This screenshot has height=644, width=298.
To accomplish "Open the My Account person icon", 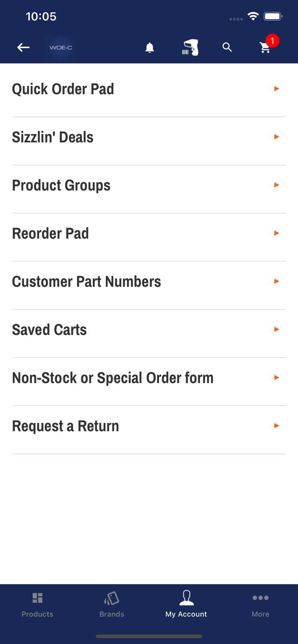I will click(x=186, y=597).
